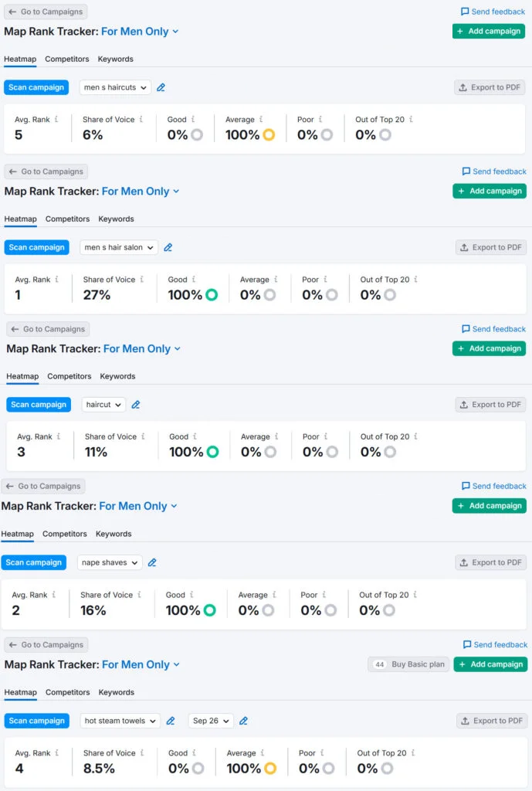
Task: Open the "men s haircuts" keyword dropdown
Action: [115, 88]
